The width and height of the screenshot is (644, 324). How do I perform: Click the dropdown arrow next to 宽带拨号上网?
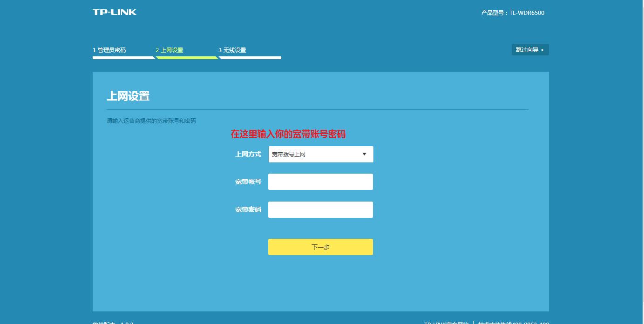(x=364, y=154)
